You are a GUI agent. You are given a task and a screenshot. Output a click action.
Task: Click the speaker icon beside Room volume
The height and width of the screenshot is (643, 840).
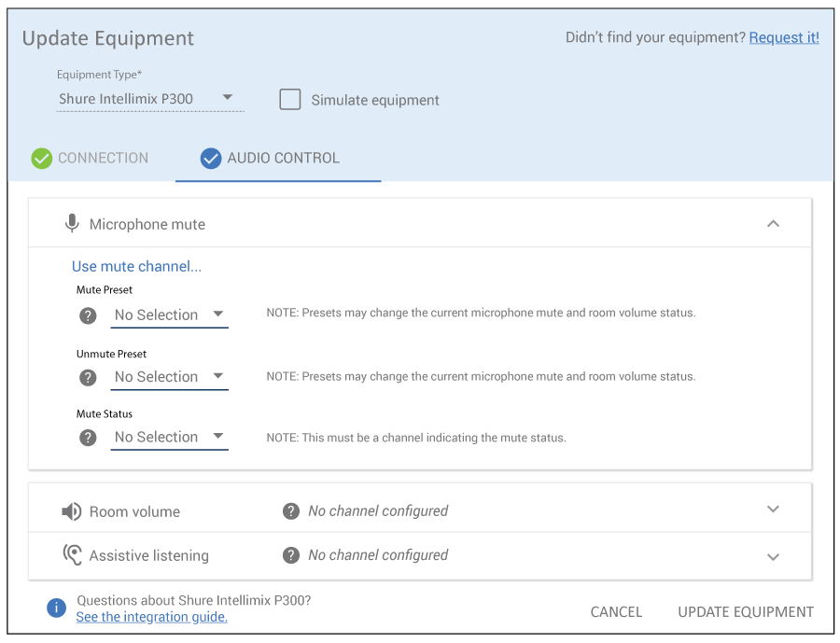tap(71, 511)
